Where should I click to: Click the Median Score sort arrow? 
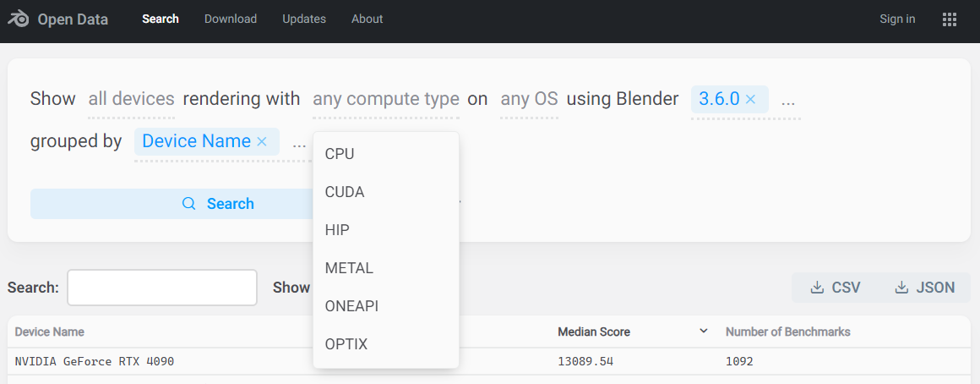pyautogui.click(x=703, y=331)
